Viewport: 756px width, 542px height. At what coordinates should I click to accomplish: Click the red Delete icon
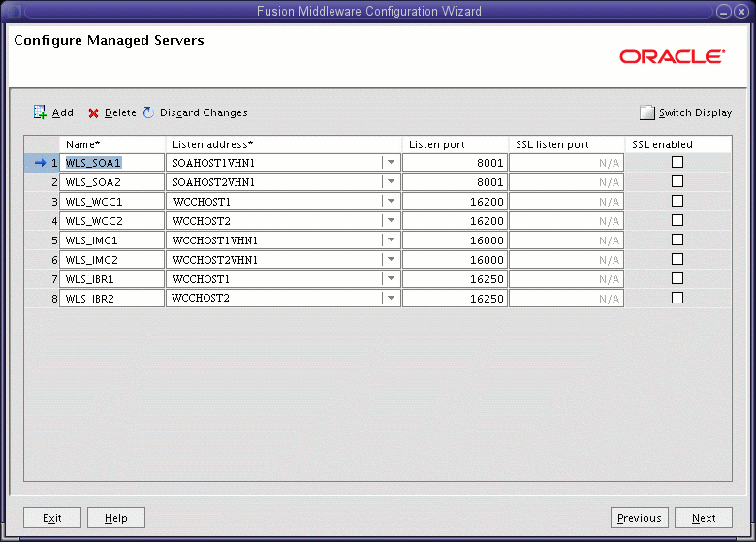coord(94,113)
